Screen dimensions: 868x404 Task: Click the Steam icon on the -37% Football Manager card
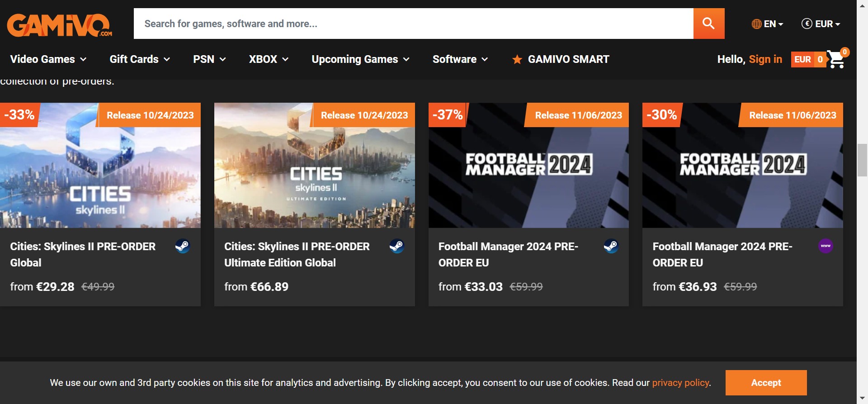pyautogui.click(x=611, y=246)
